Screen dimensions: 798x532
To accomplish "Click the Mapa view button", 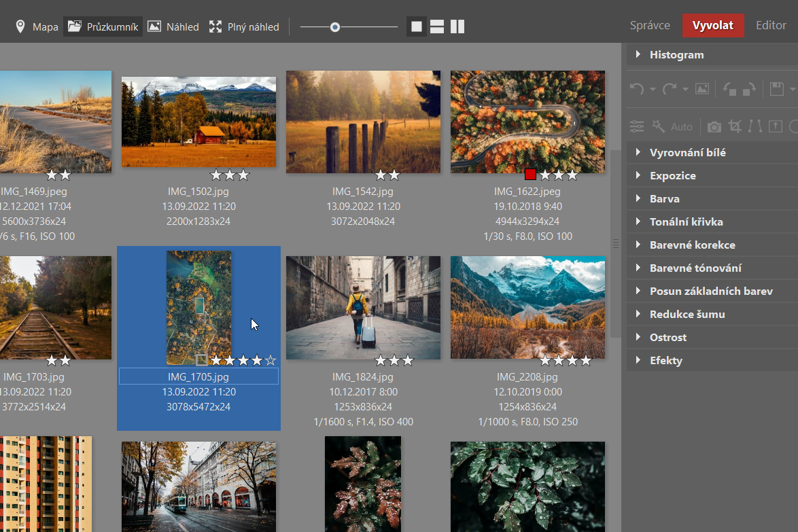I will [37, 27].
